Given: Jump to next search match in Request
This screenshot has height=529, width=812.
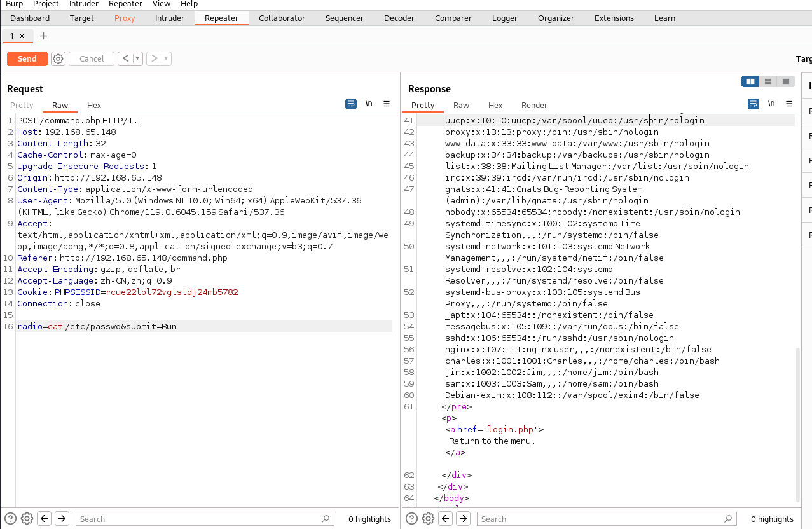Looking at the screenshot, I should [62, 519].
